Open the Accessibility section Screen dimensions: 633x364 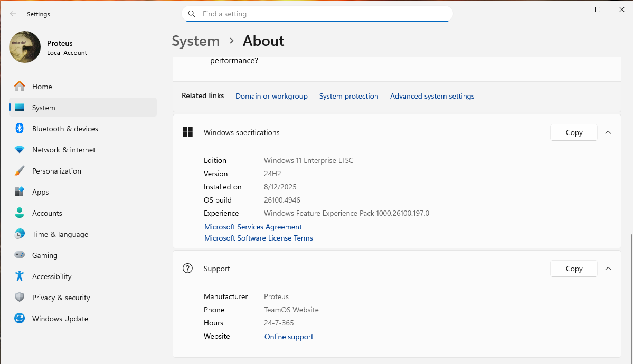pyautogui.click(x=83, y=276)
